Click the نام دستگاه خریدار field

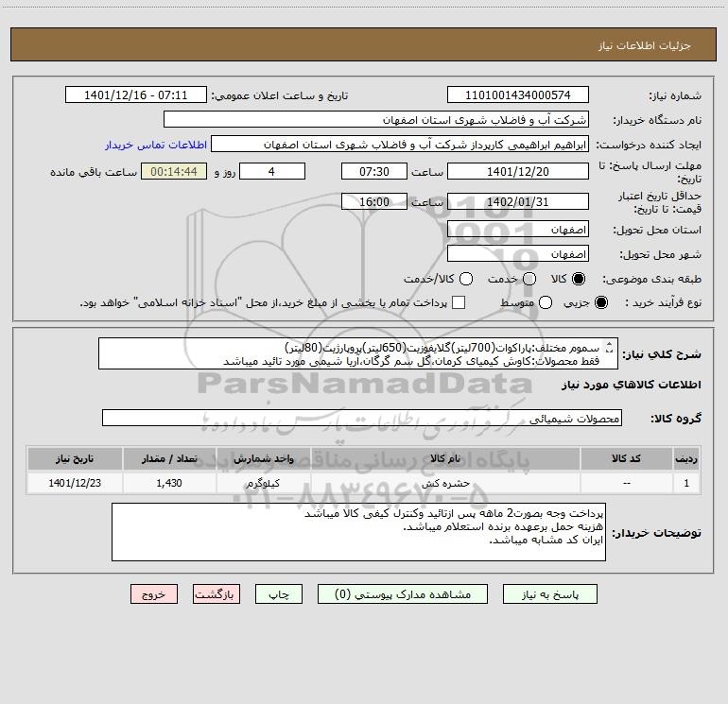tap(376, 119)
